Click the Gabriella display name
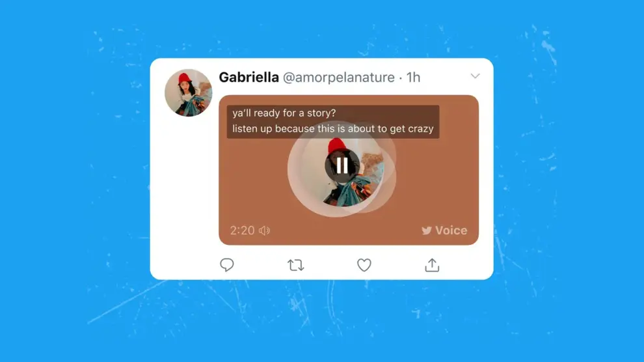The image size is (644, 362). 249,77
